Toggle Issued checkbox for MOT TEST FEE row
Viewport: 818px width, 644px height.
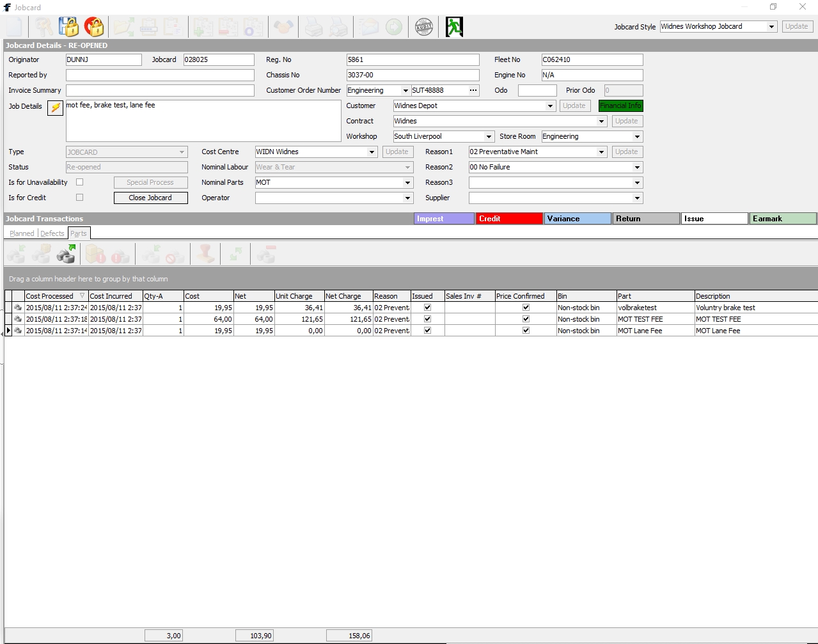(427, 319)
